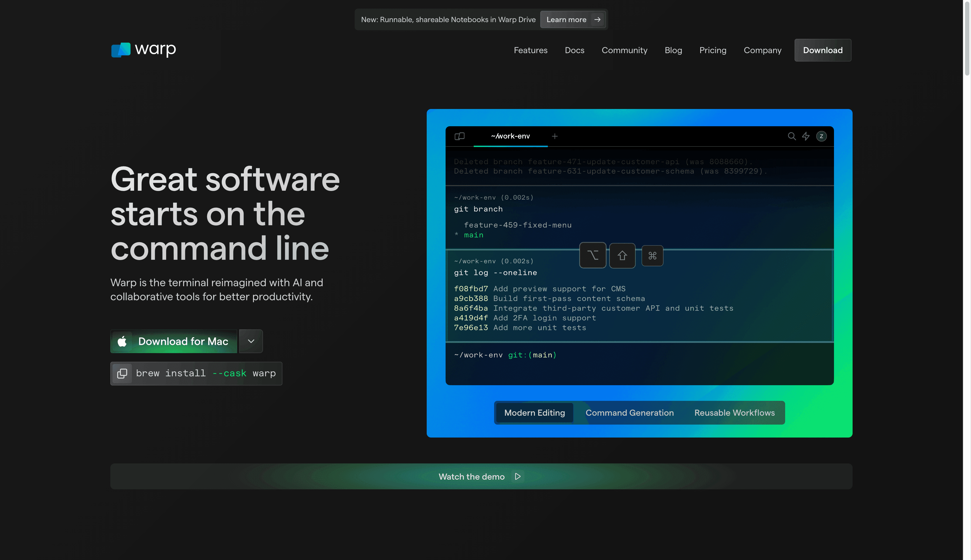The image size is (971, 560).
Task: Click the 'git log --oneline' command
Action: pyautogui.click(x=495, y=272)
